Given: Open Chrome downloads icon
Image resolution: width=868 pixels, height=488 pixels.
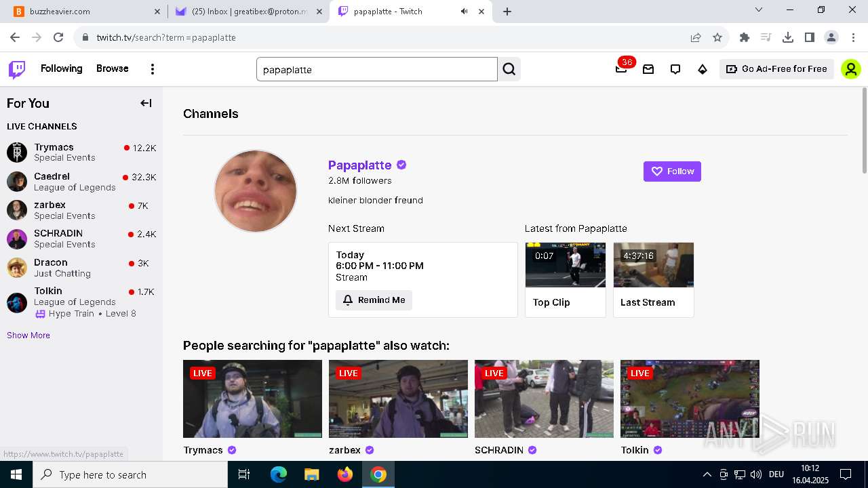Looking at the screenshot, I should tap(788, 37).
